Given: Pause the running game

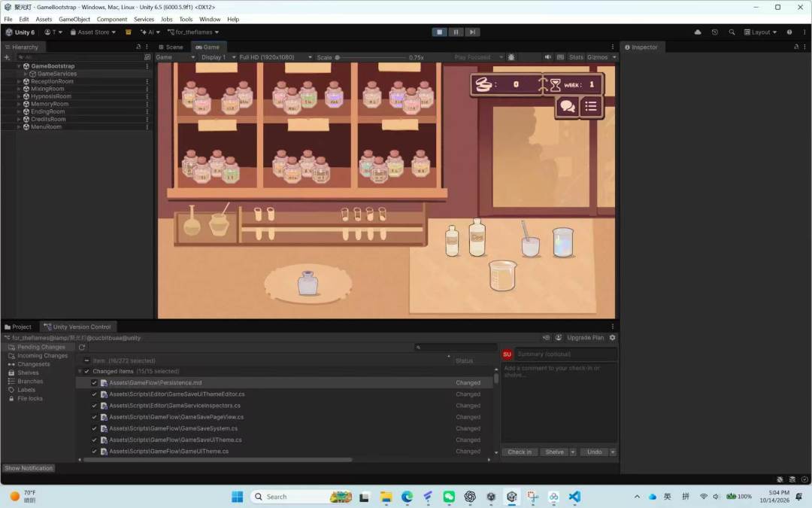Looking at the screenshot, I should click(456, 32).
